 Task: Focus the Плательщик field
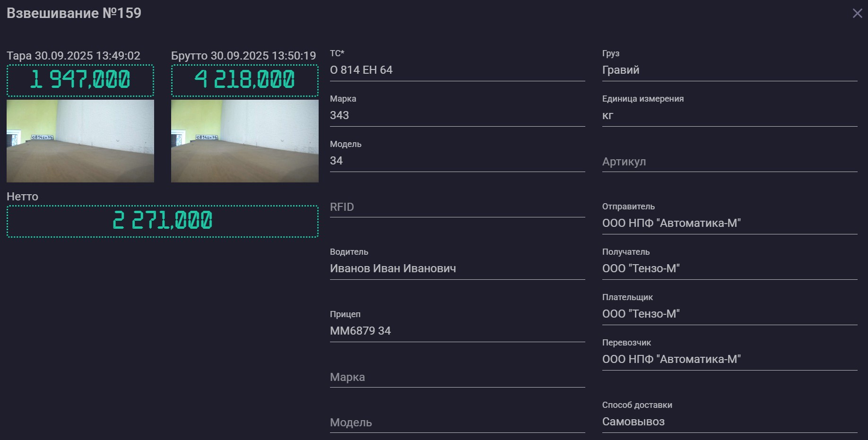(x=729, y=314)
